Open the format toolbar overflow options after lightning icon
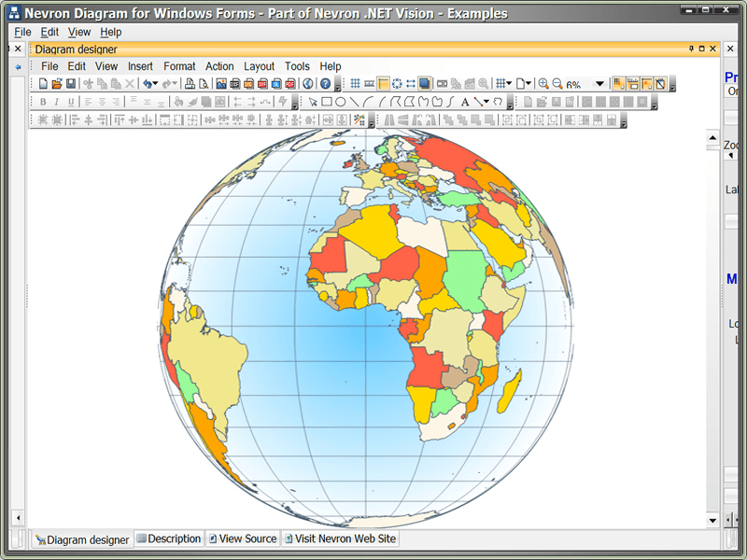747x560 pixels. (x=295, y=103)
